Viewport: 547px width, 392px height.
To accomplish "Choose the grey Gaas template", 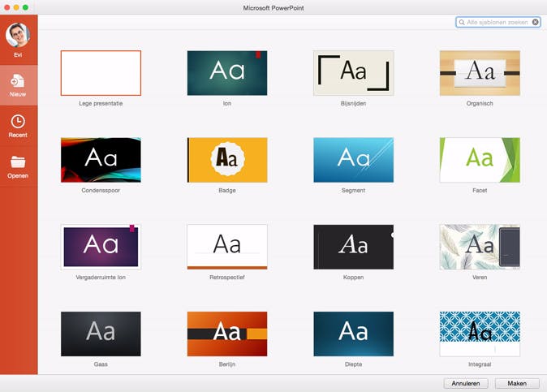I will pos(101,334).
